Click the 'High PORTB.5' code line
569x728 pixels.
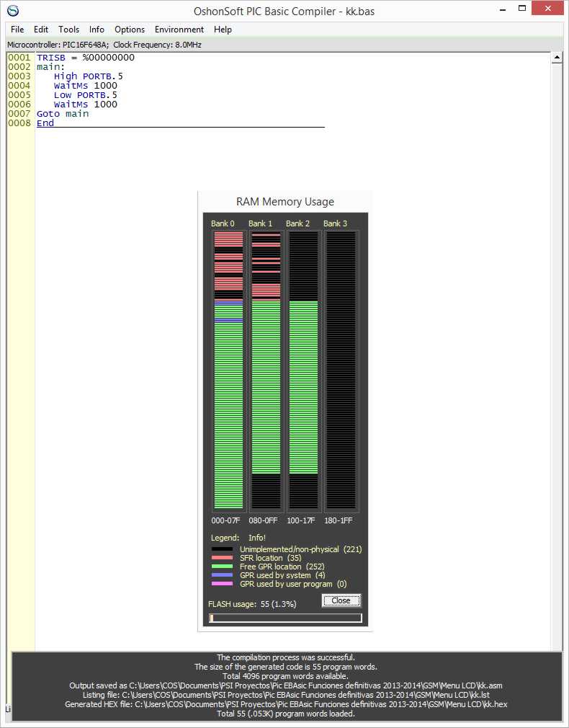(88, 76)
